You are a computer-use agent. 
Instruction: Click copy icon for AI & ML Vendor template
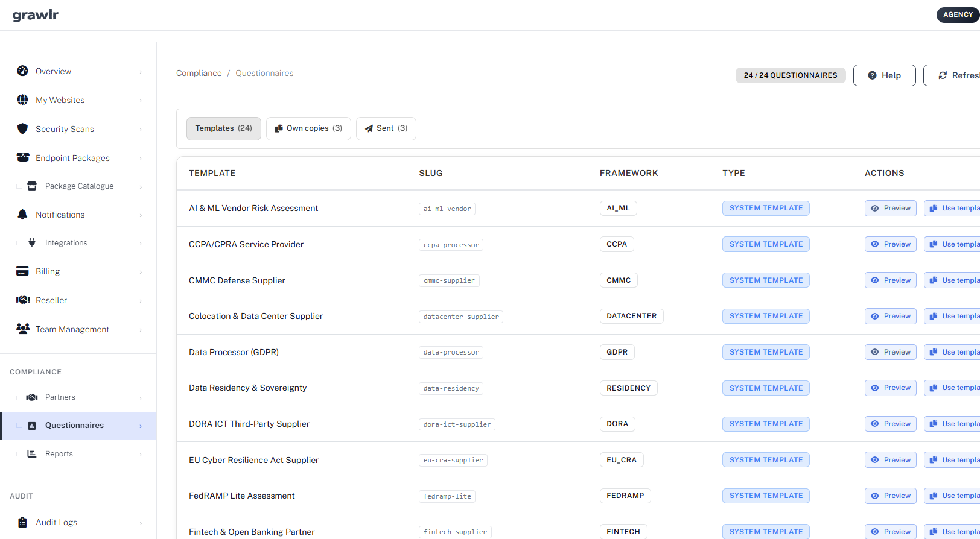click(x=934, y=208)
